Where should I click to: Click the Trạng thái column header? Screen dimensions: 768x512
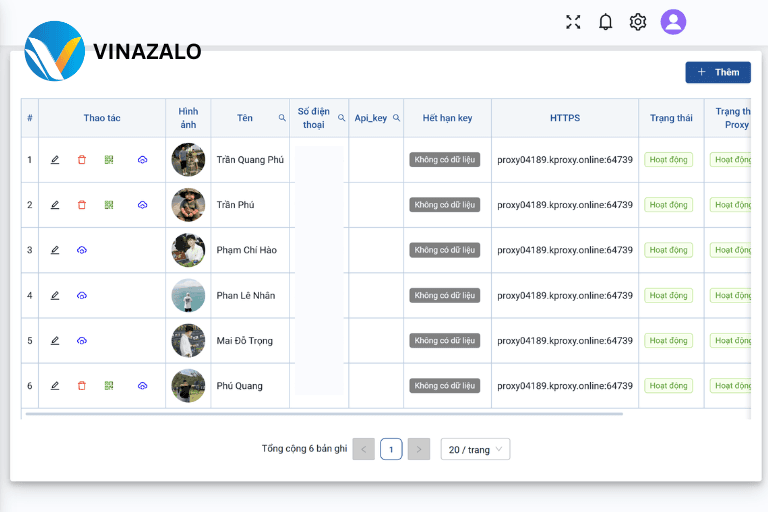pos(671,118)
